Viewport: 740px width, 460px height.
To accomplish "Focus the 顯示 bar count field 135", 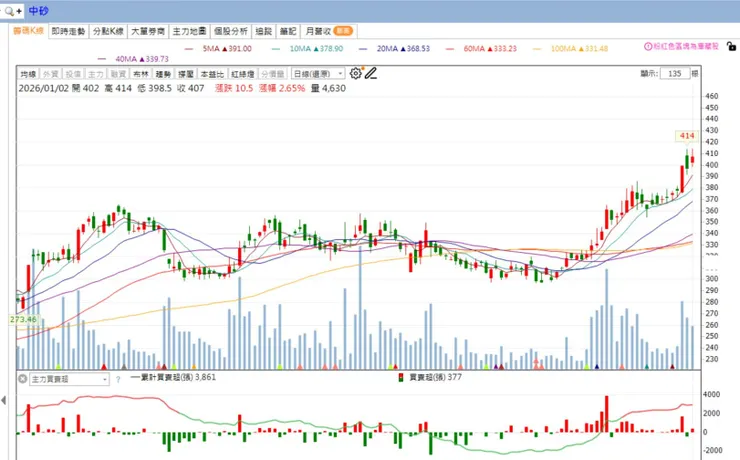I will [x=674, y=74].
